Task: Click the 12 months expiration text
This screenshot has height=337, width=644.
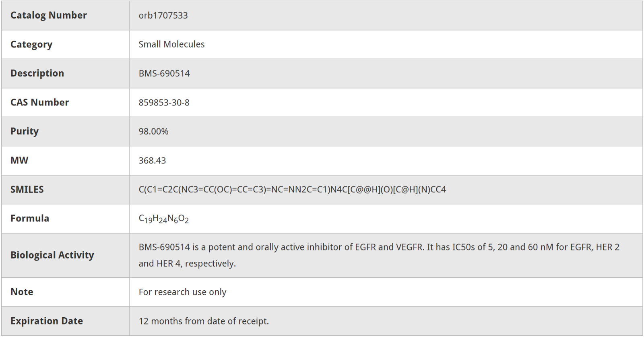Action: point(204,321)
